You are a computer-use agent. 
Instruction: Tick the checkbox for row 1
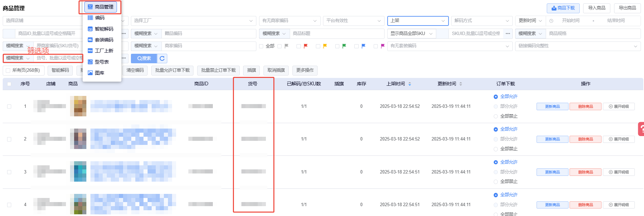coord(9,106)
